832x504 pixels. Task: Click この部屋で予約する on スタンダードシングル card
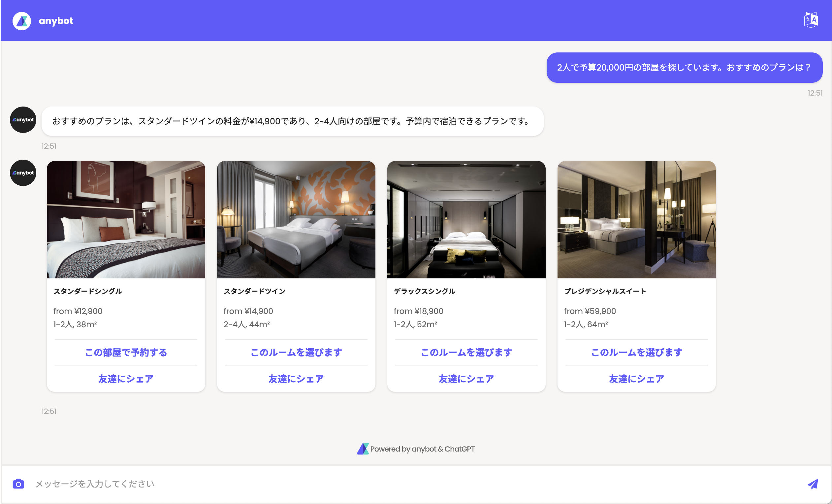[x=126, y=352]
